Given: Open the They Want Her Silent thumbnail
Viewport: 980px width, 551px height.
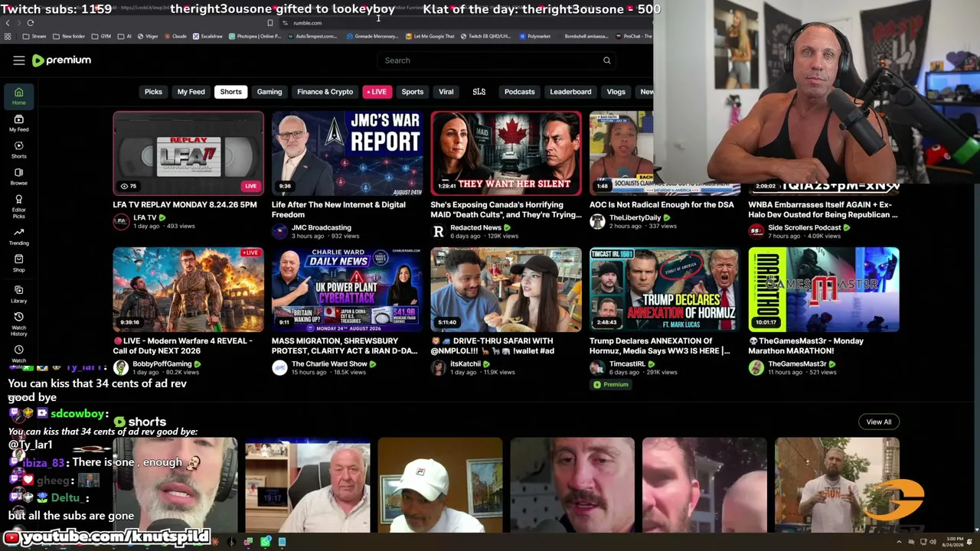Looking at the screenshot, I should point(506,153).
